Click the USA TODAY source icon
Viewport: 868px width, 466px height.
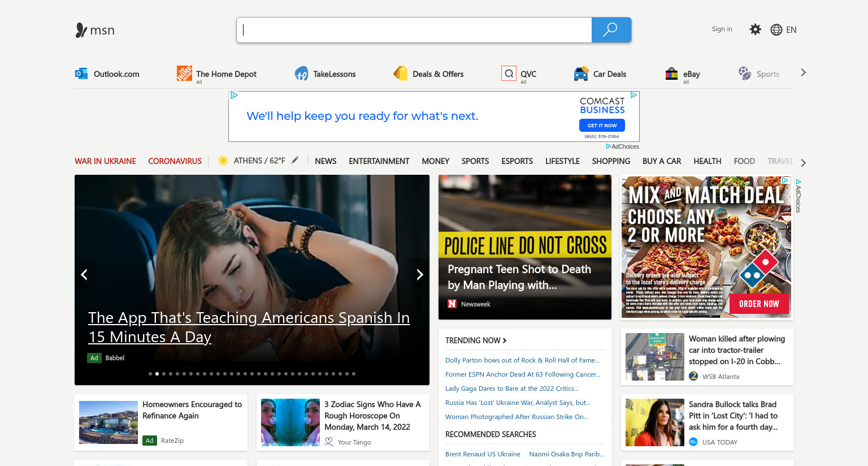coord(693,442)
